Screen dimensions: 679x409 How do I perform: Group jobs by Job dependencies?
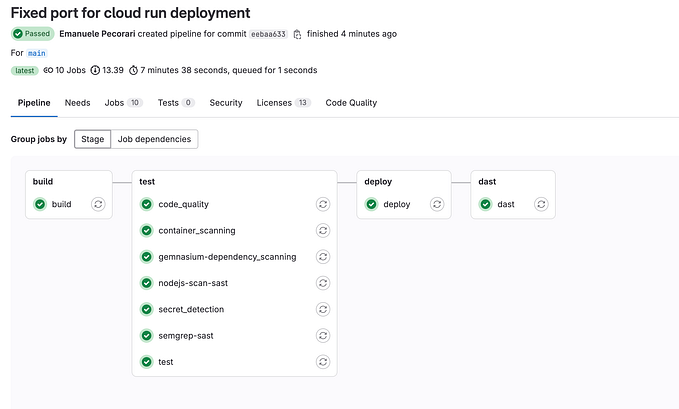154,139
